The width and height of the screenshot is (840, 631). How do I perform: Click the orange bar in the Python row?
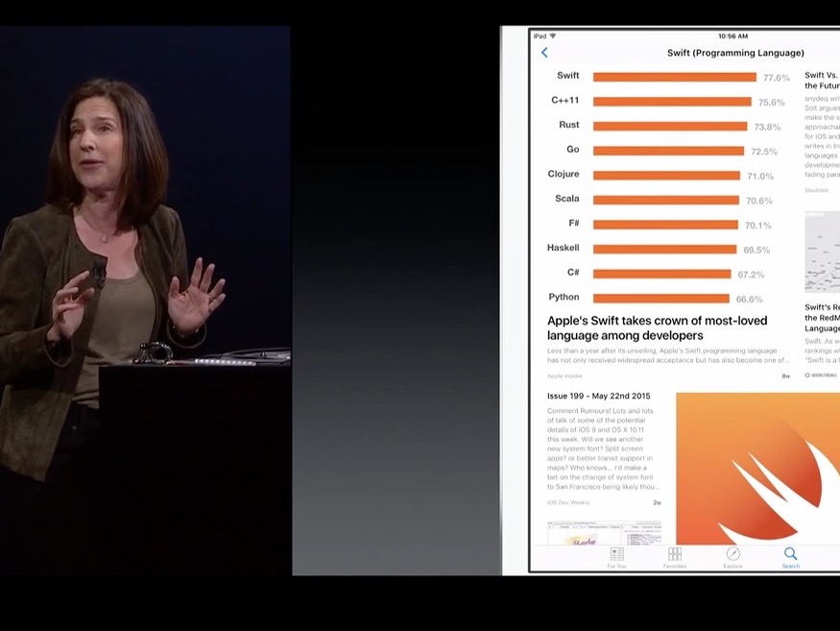661,299
